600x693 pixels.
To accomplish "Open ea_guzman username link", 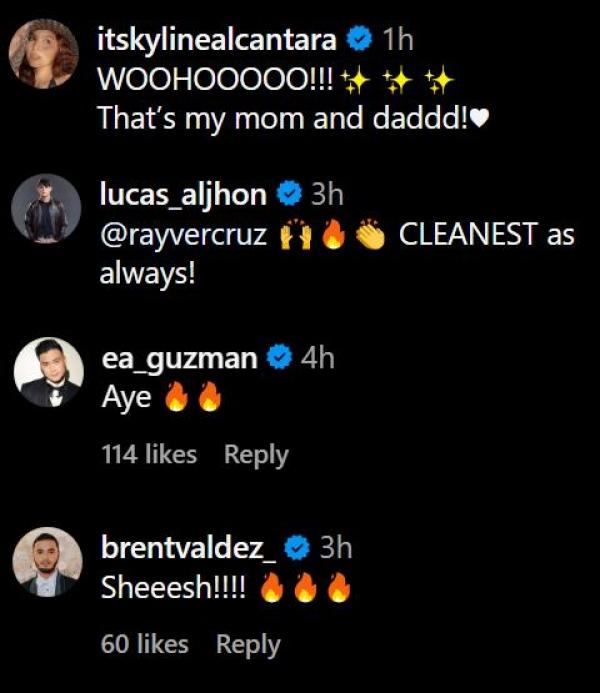I will pyautogui.click(x=179, y=358).
